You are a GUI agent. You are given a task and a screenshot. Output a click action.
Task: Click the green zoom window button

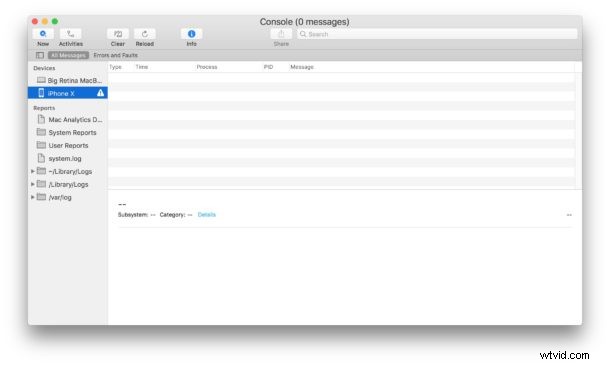point(55,21)
